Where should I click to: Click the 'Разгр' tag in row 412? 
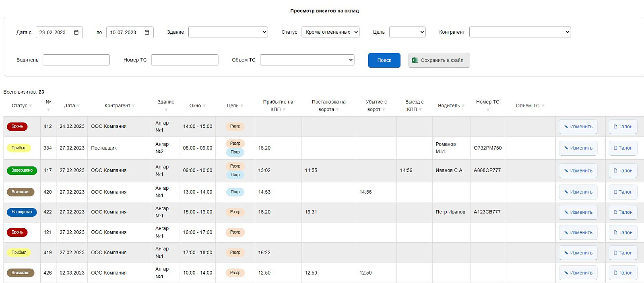click(x=235, y=127)
